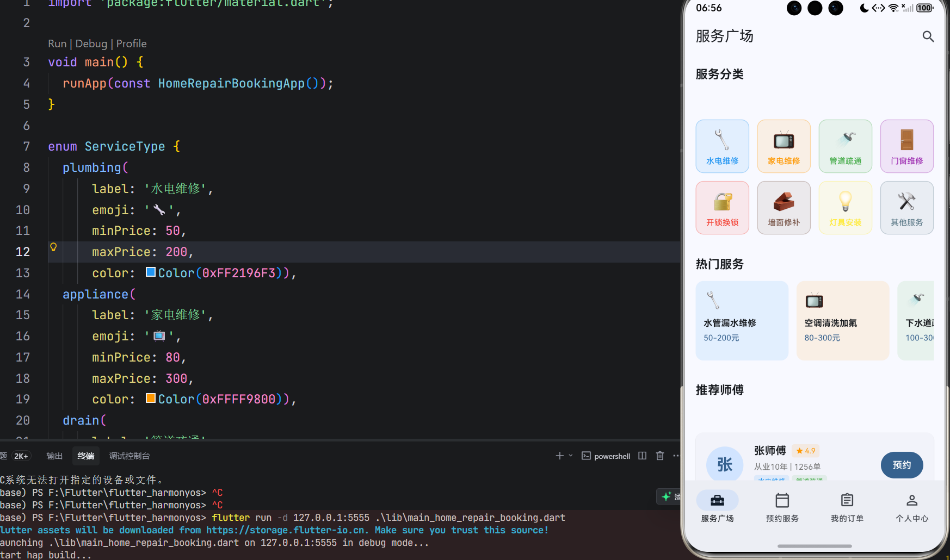Open search in the 服务广场 screen
The width and height of the screenshot is (950, 560).
[x=928, y=36]
